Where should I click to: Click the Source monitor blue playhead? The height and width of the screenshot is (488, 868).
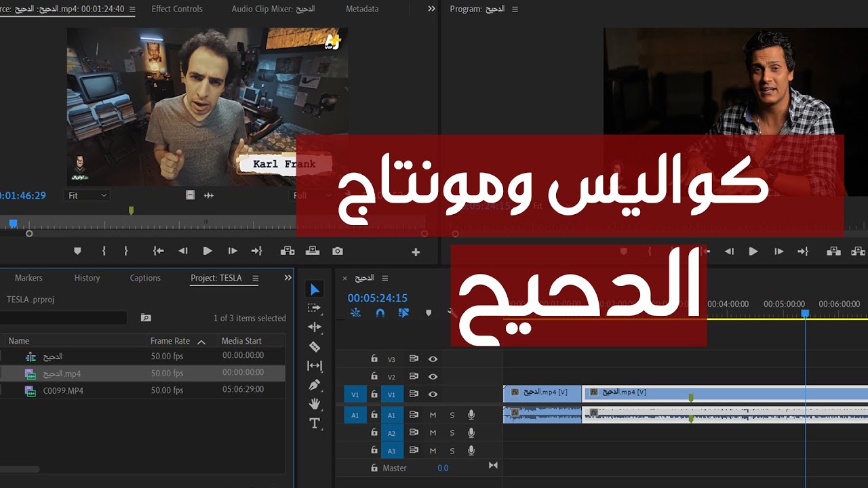[x=13, y=223]
